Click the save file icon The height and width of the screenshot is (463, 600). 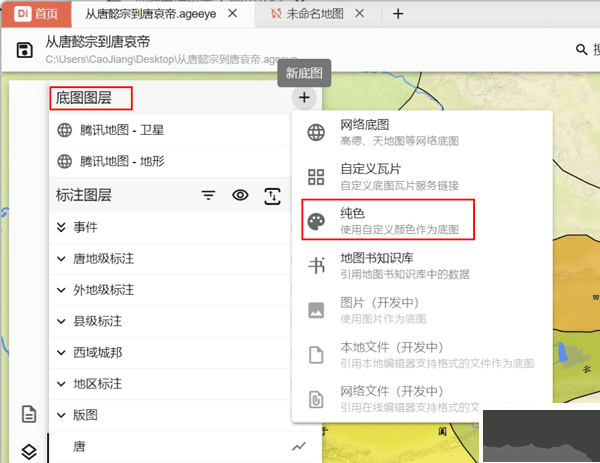pyautogui.click(x=24, y=50)
